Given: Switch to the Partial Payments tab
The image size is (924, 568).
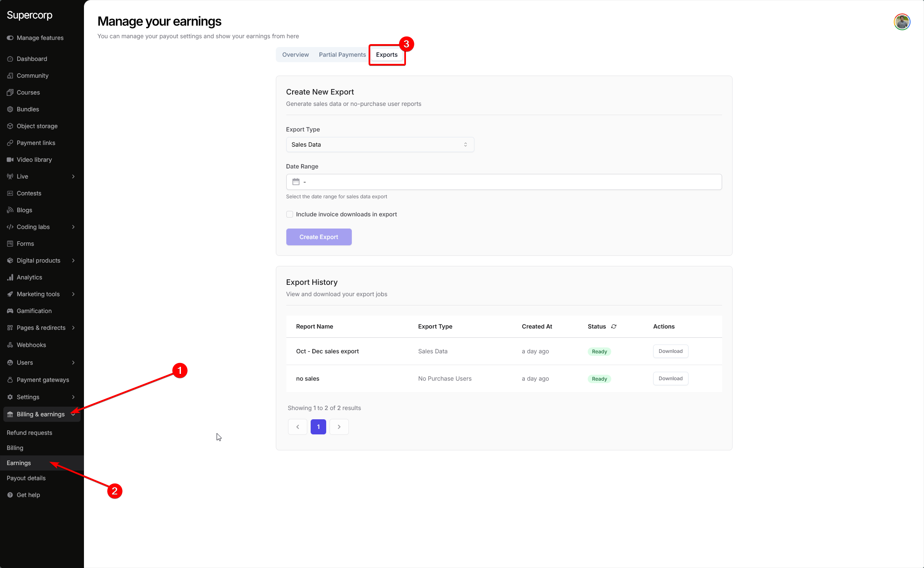Looking at the screenshot, I should tap(342, 55).
